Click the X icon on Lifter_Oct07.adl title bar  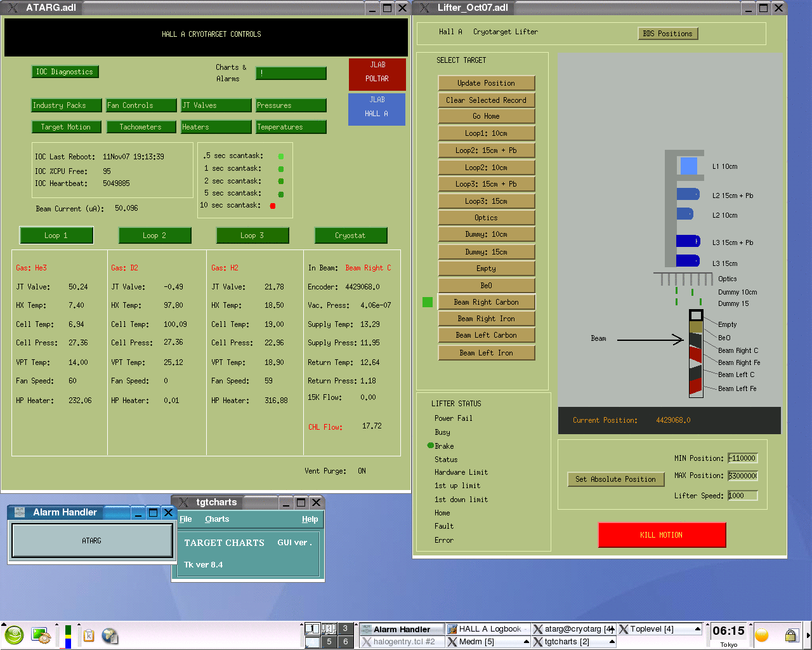click(x=424, y=8)
